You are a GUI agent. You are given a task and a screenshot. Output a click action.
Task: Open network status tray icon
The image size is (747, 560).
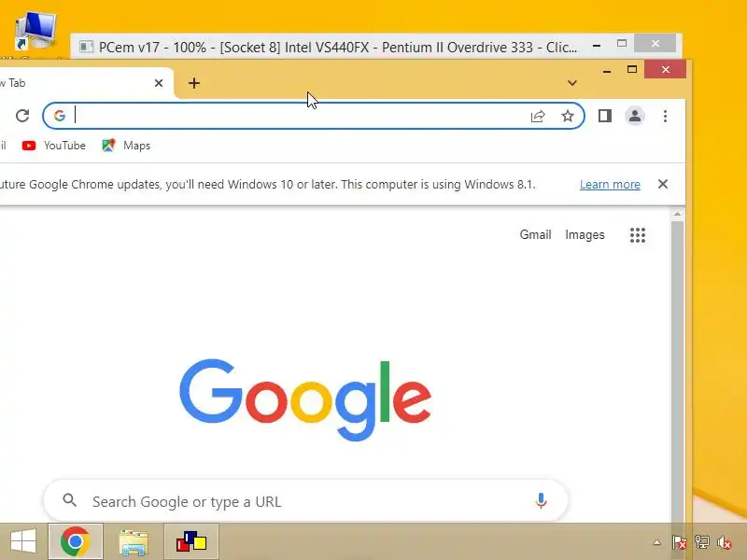point(702,542)
